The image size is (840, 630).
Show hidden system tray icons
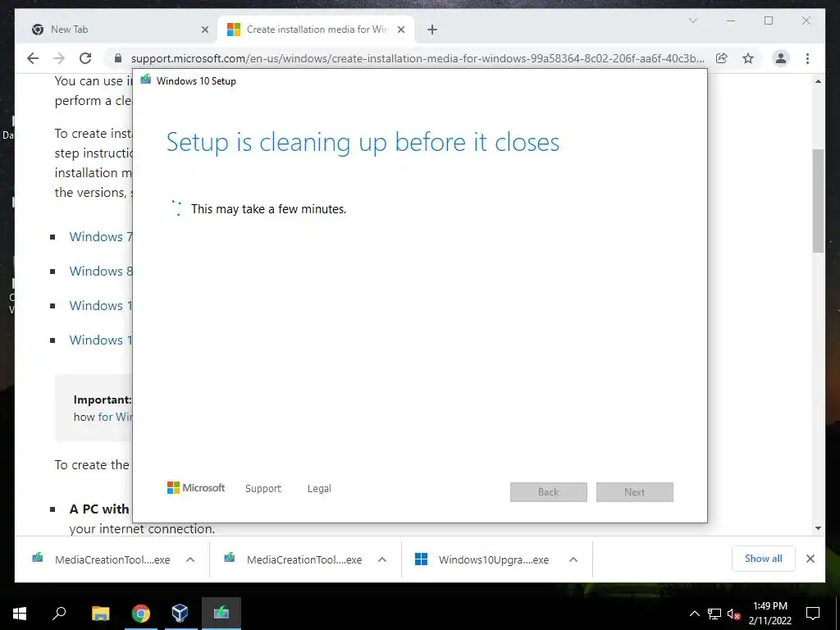[x=694, y=614]
